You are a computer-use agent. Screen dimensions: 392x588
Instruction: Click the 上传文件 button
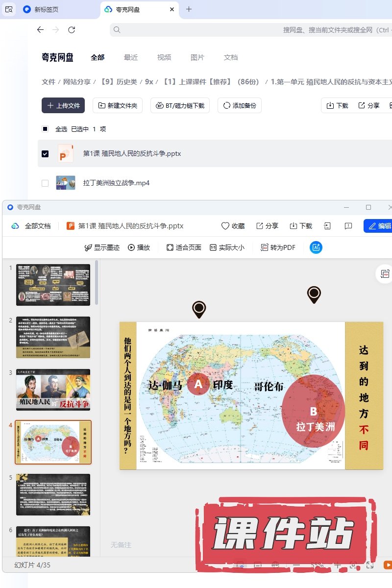tap(63, 105)
